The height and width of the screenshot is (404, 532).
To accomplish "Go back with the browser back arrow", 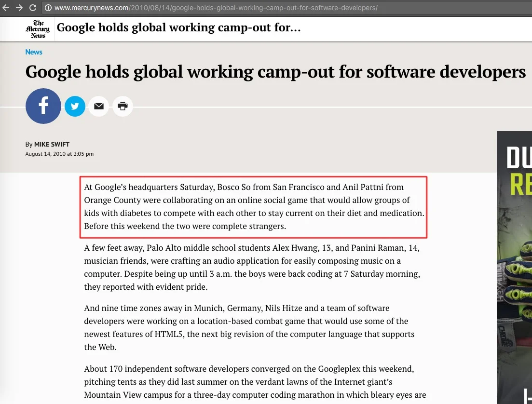I will coord(6,7).
